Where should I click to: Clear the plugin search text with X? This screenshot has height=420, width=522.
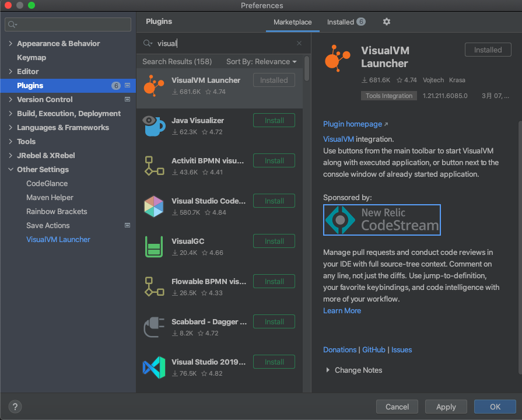click(x=299, y=43)
